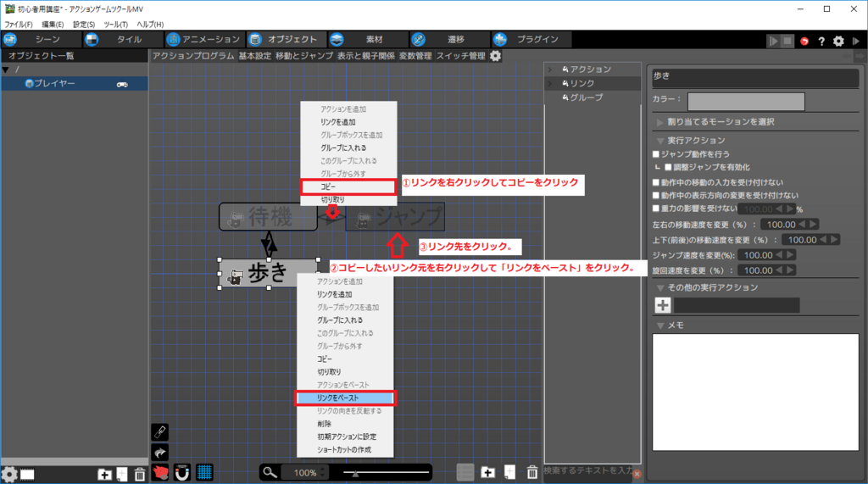Clear the search text with red X
The width and height of the screenshot is (868, 484).
coord(637,474)
